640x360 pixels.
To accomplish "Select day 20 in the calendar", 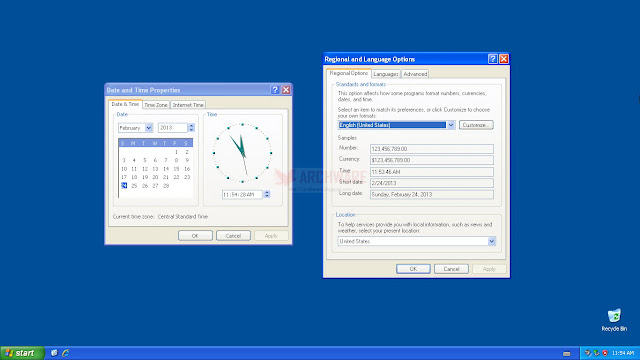I will [x=155, y=177].
